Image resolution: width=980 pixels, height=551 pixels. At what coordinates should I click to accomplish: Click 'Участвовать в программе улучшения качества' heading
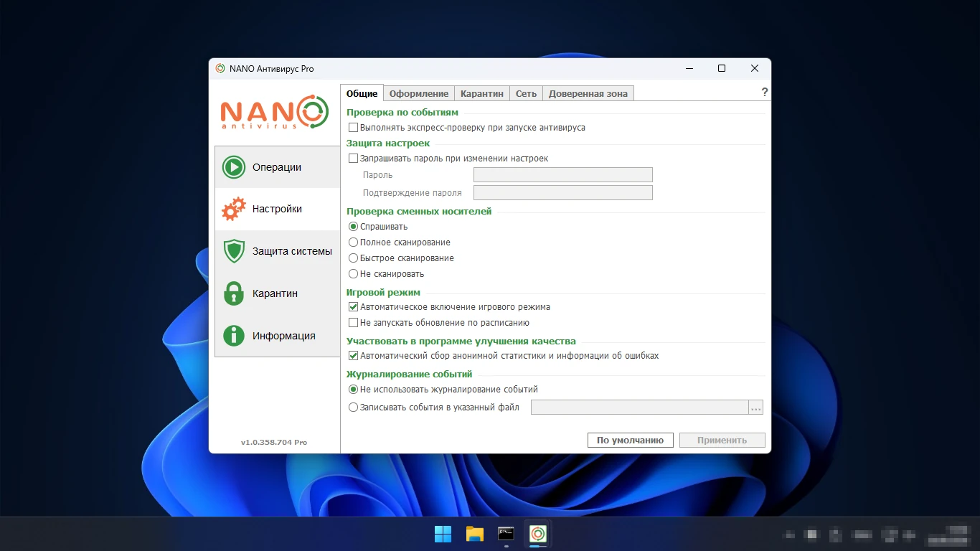[x=461, y=342]
